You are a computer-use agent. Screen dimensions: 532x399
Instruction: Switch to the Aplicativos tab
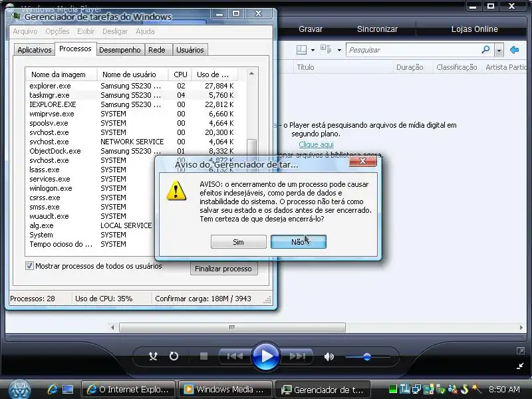[35, 50]
